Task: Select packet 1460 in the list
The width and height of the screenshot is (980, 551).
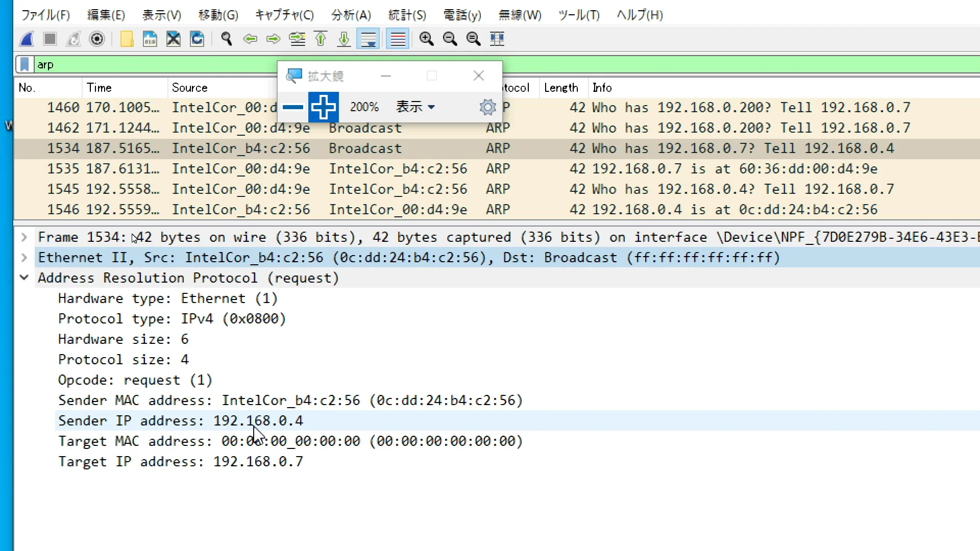Action: pos(497,108)
